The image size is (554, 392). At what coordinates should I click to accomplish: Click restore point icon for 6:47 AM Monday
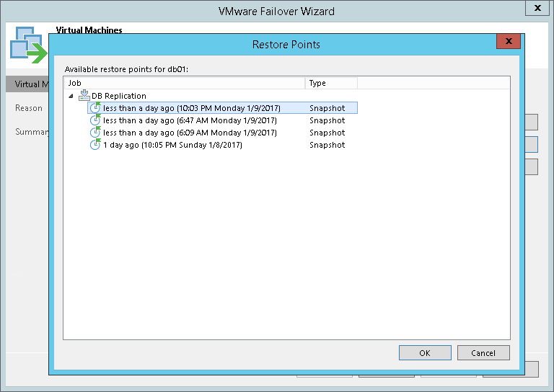click(x=95, y=120)
